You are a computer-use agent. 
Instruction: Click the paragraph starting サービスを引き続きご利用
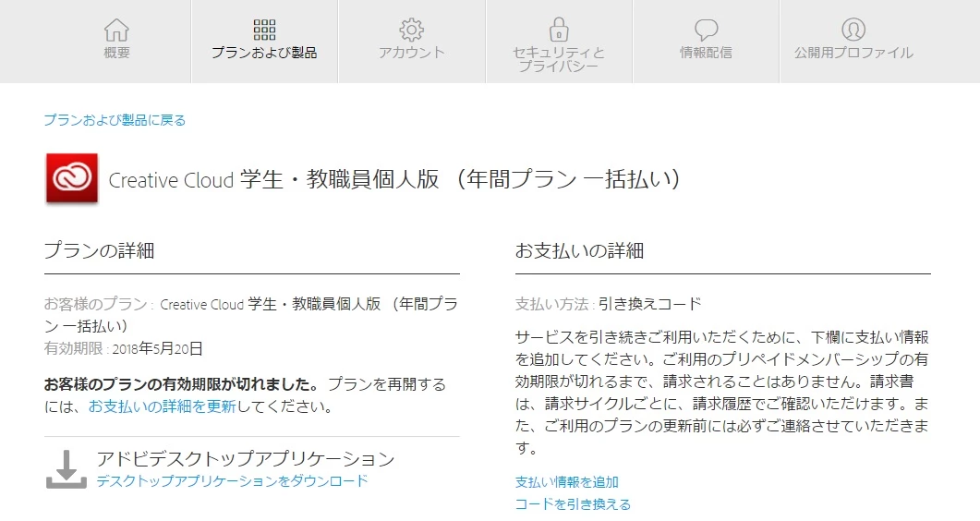coord(722,393)
